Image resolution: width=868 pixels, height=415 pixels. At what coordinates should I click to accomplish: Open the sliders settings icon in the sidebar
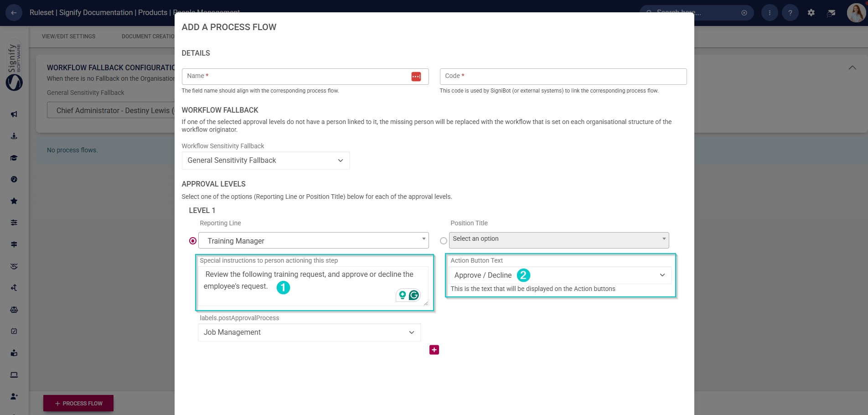coord(14,223)
